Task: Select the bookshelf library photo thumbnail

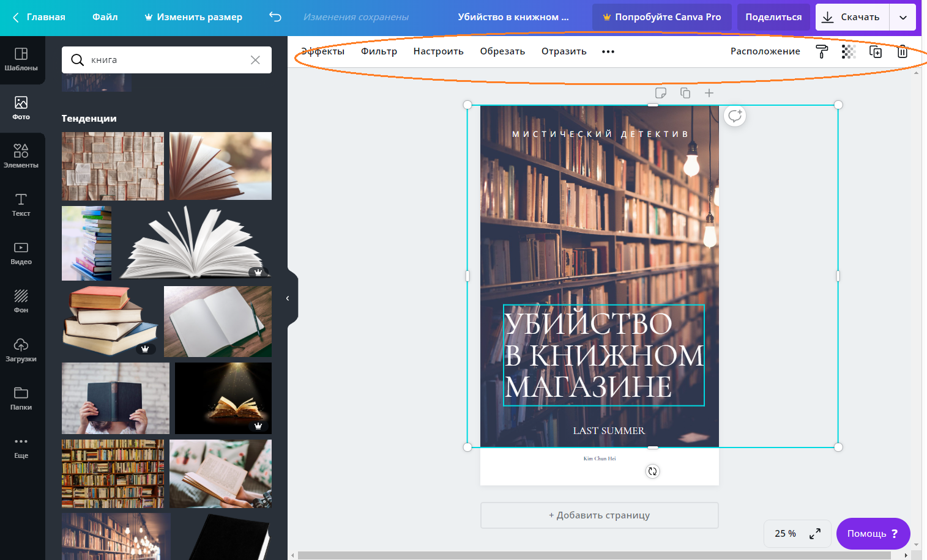Action: tap(113, 474)
